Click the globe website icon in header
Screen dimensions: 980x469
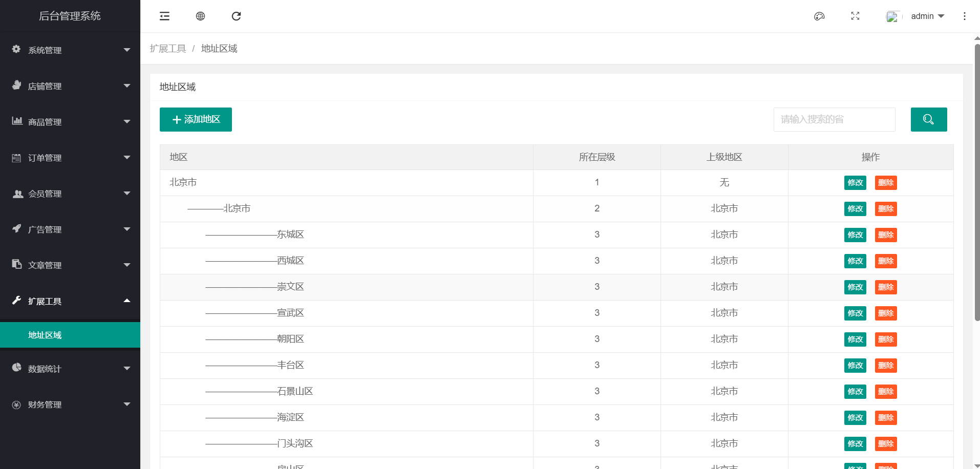[200, 16]
